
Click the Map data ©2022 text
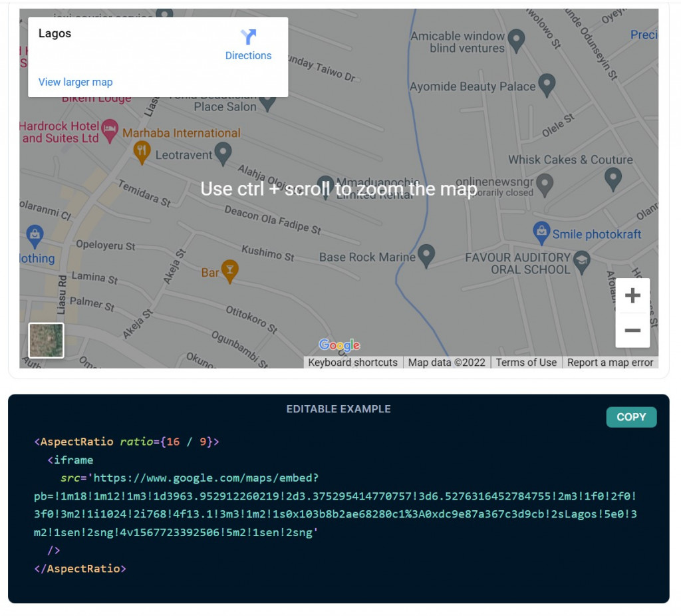tap(446, 363)
